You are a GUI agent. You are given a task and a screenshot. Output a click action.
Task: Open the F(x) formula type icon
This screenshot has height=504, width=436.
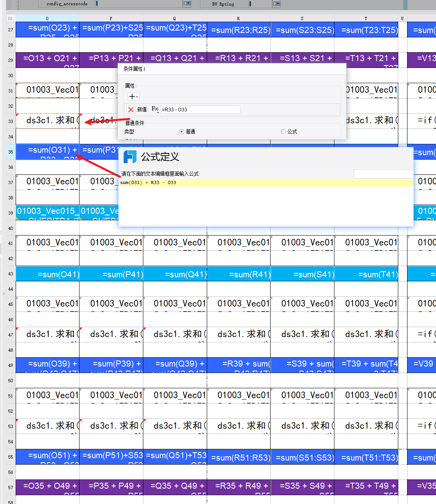155,109
